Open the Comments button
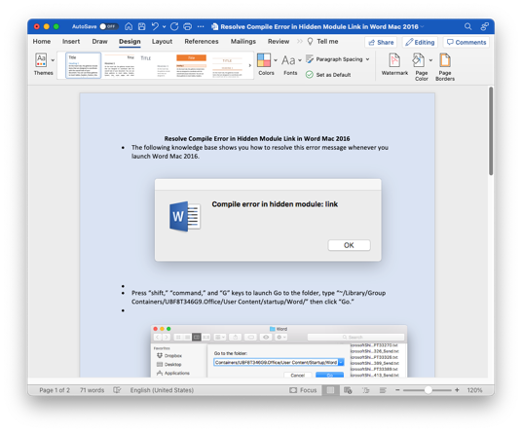This screenshot has width=522, height=432. point(466,42)
